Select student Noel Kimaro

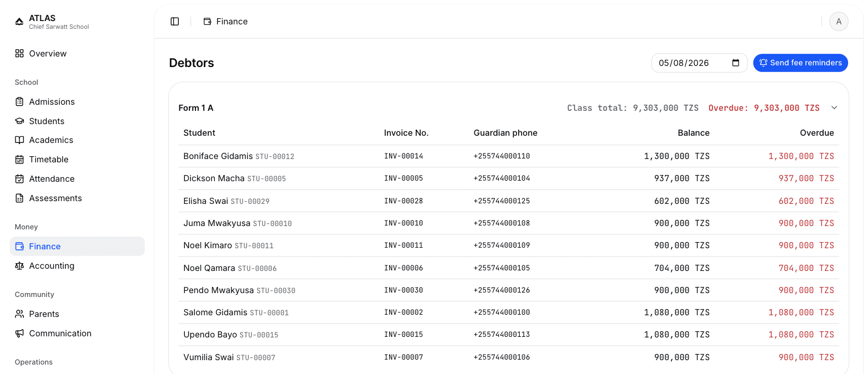click(x=208, y=245)
